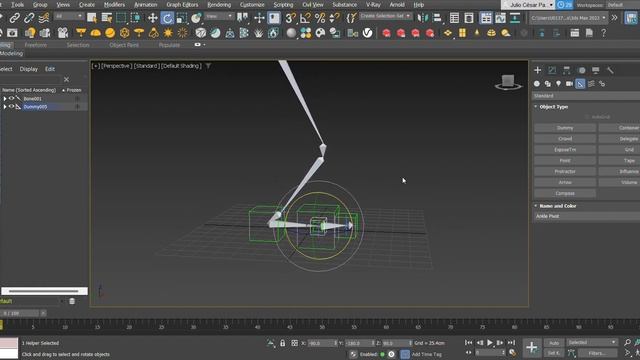Select the Link tool in main toolbar
The image size is (640, 360).
click(x=14, y=18)
